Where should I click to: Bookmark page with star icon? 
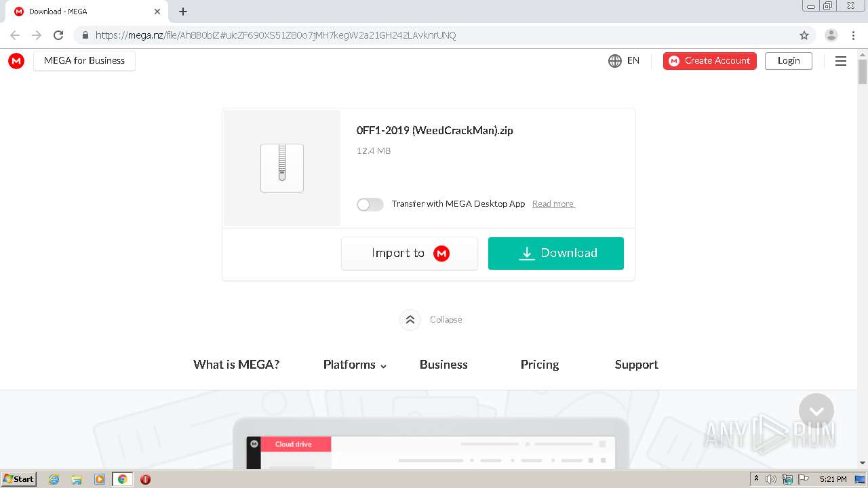[804, 35]
